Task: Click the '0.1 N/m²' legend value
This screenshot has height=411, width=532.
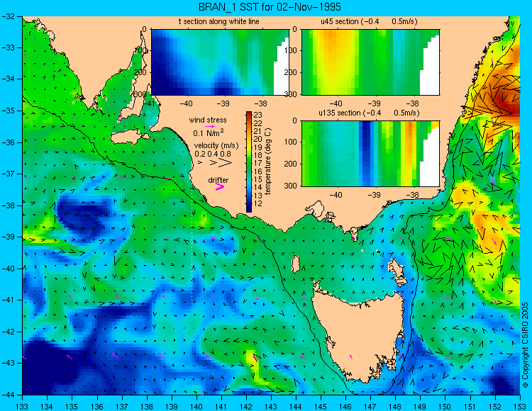Action: point(209,133)
